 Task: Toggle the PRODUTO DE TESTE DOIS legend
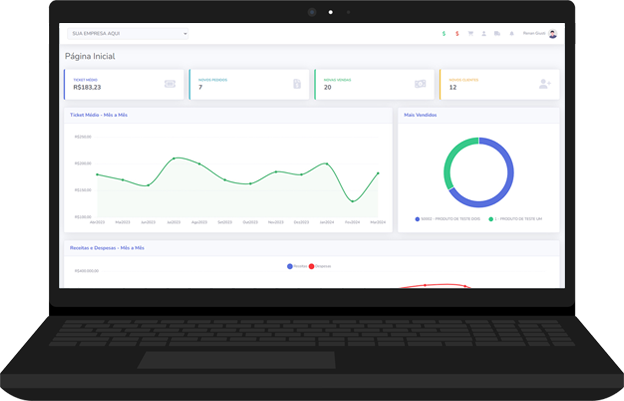pos(448,219)
